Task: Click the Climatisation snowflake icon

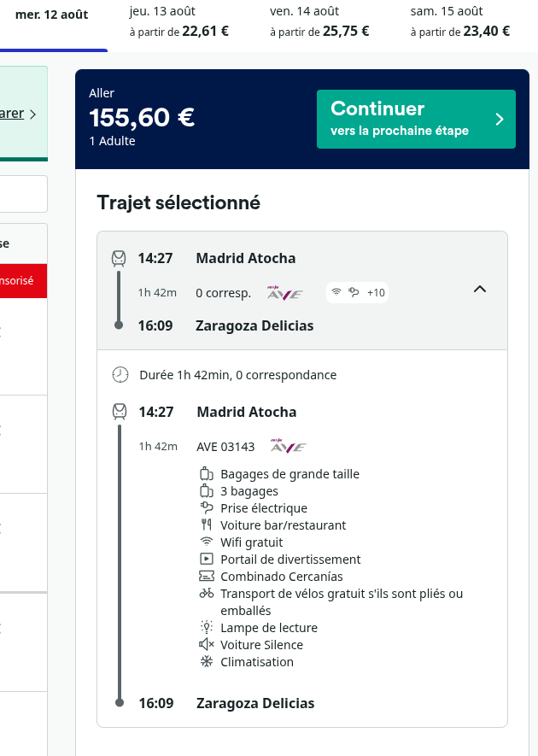Action: pos(207,661)
